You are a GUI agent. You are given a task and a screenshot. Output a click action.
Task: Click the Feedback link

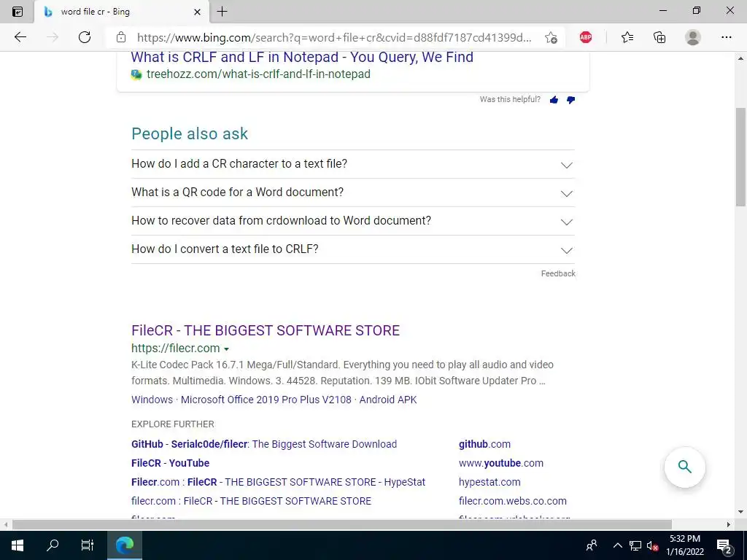pyautogui.click(x=558, y=274)
